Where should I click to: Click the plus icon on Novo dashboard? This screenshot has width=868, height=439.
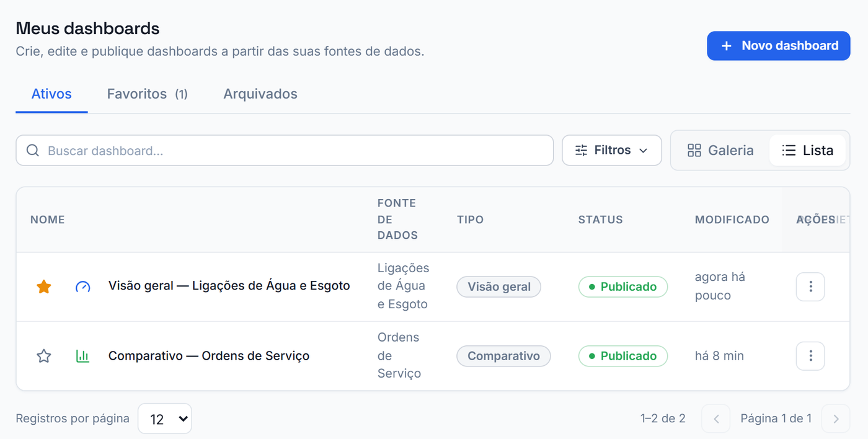tap(726, 46)
